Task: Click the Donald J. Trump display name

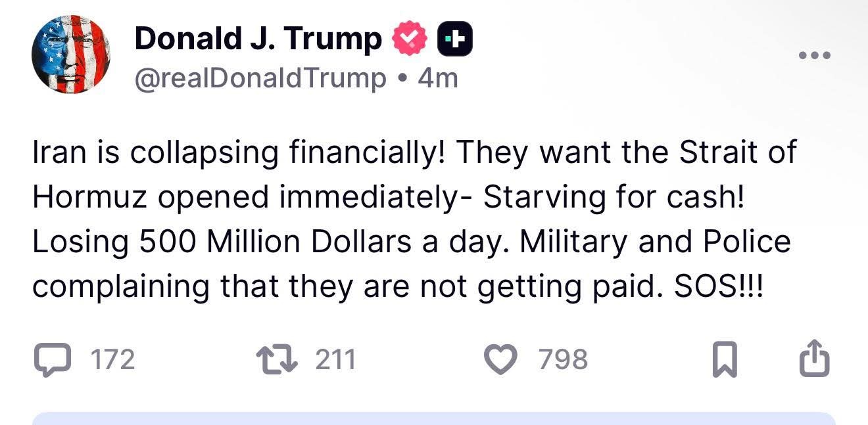Action: pos(258,39)
